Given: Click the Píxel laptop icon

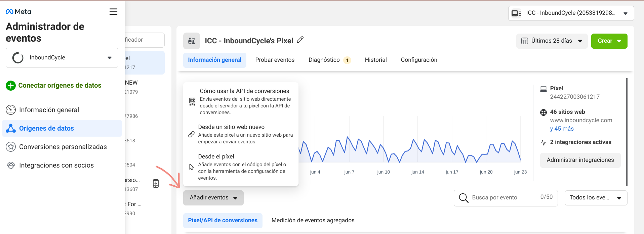Looking at the screenshot, I should click(x=543, y=89).
